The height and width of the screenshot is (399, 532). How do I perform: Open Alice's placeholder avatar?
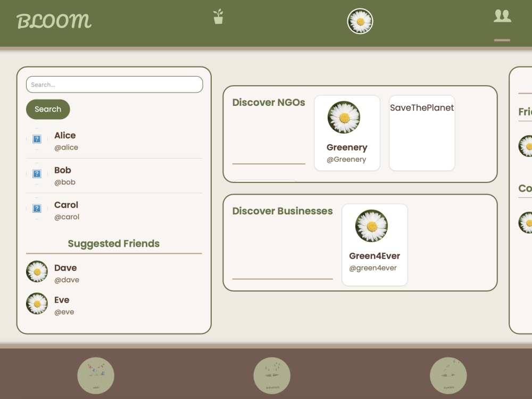(37, 139)
